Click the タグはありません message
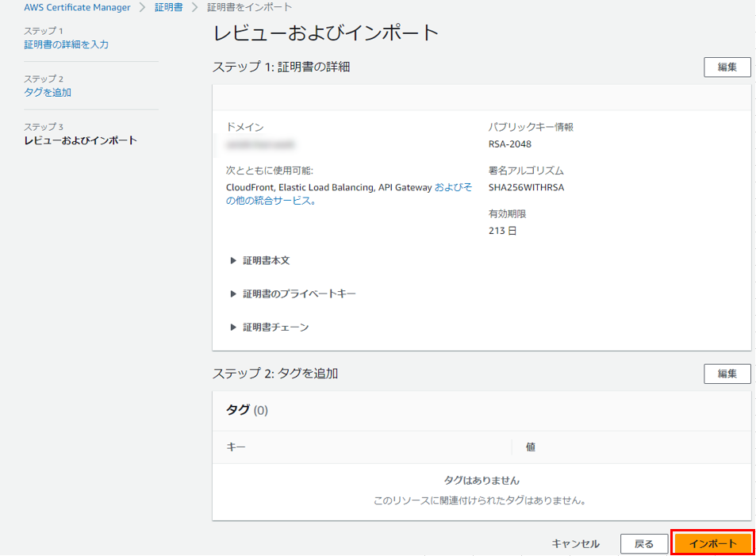Viewport: 756px width, 556px height. [482, 481]
